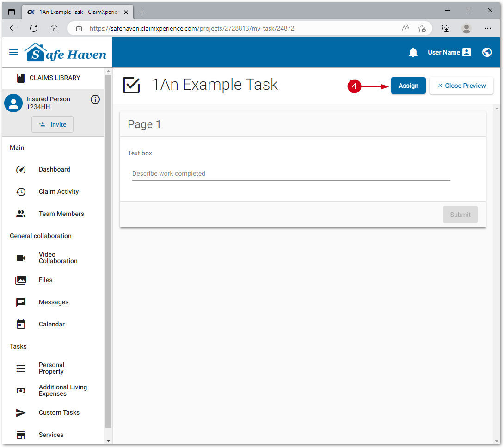The height and width of the screenshot is (448, 504).
Task: Click the Describe work completed text field
Action: 290,174
